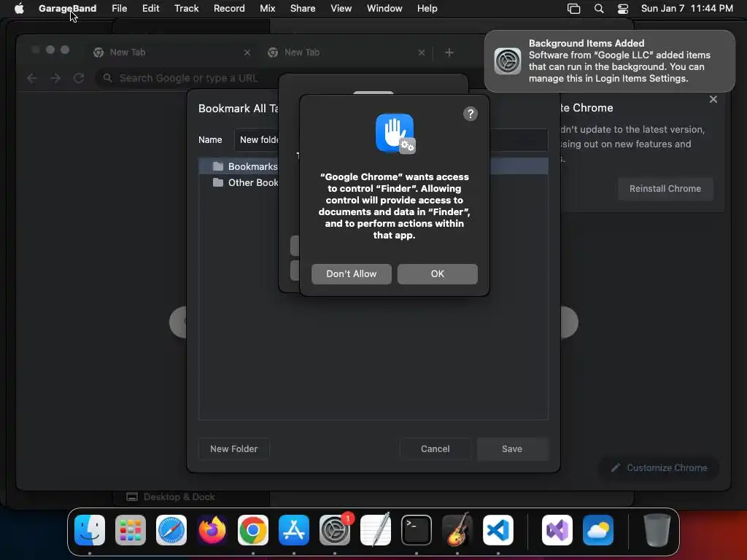Open the help question mark in the dialog

(x=471, y=114)
